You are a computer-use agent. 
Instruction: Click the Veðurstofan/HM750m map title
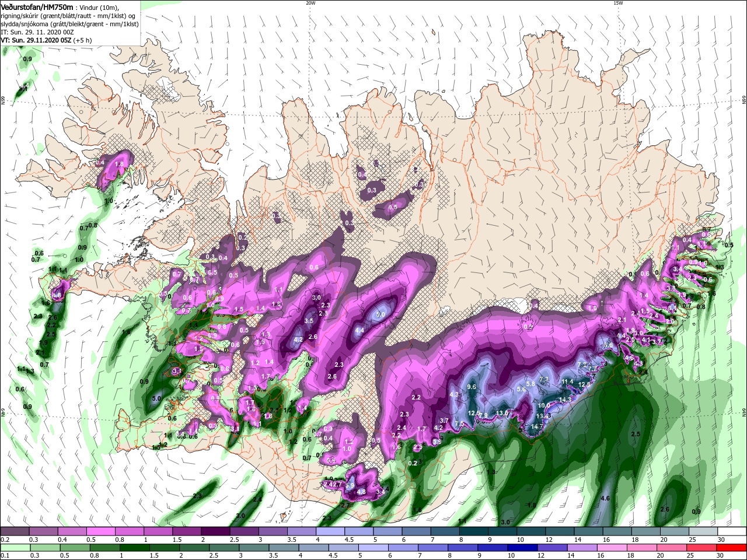tap(37, 6)
